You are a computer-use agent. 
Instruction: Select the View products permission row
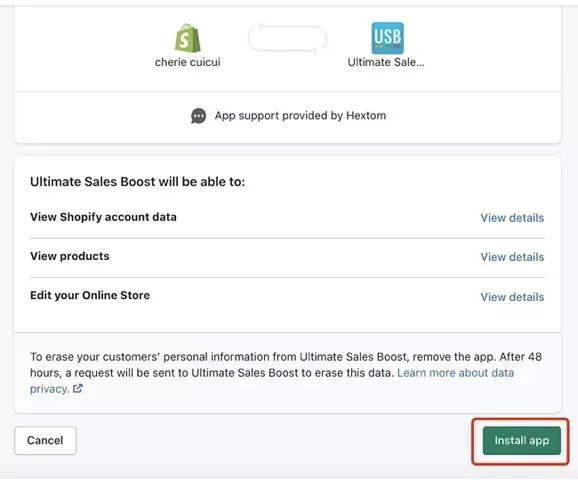287,257
